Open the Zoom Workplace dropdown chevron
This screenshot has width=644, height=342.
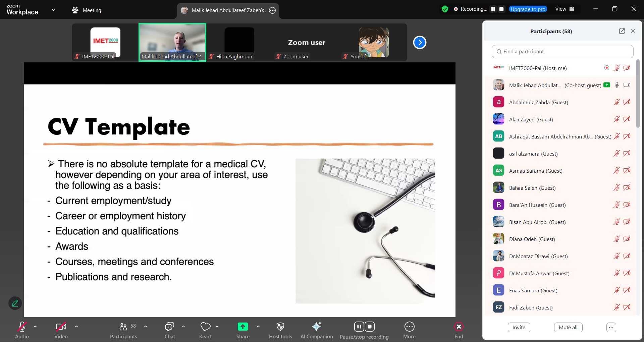click(54, 10)
